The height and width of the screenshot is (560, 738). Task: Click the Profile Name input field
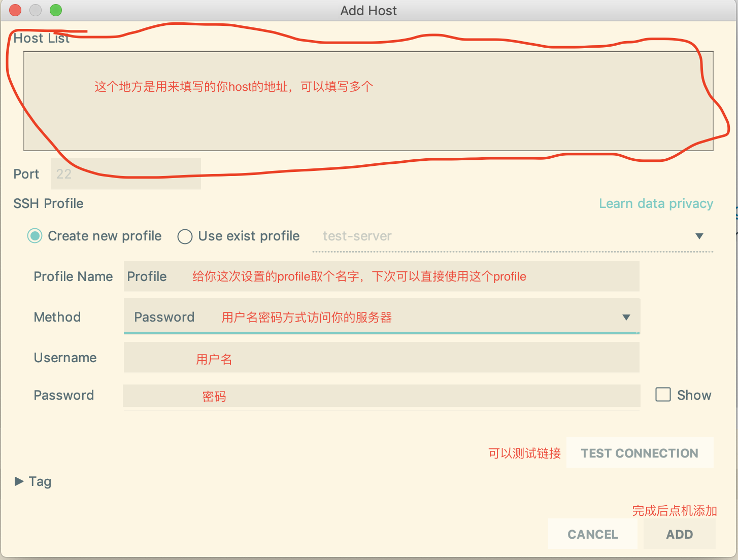(381, 276)
